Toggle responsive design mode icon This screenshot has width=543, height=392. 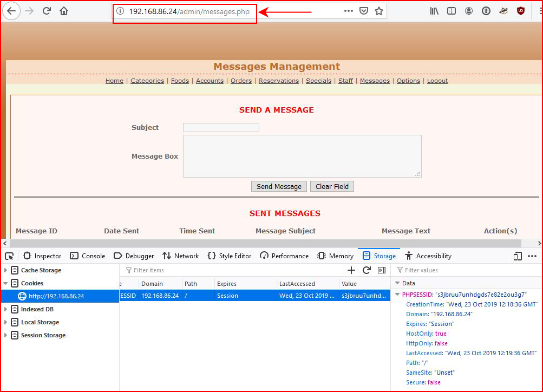point(518,256)
